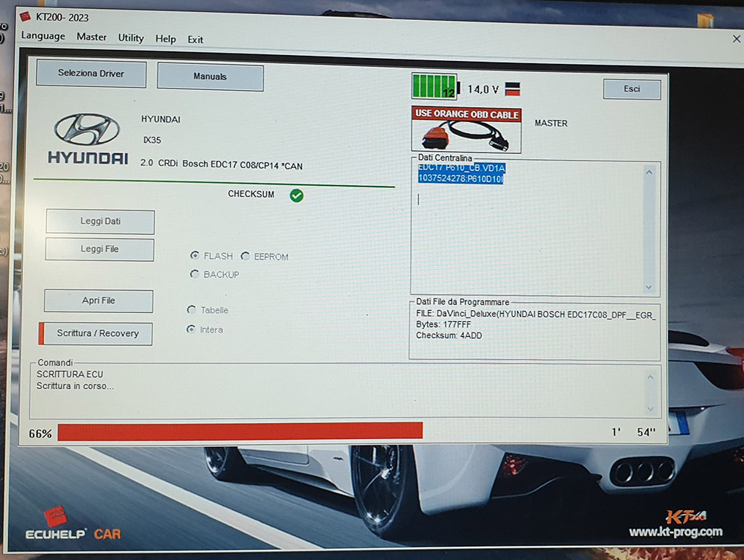The width and height of the screenshot is (744, 560).
Task: Click the down arrow in Comandi scrollbar
Action: pyautogui.click(x=650, y=409)
